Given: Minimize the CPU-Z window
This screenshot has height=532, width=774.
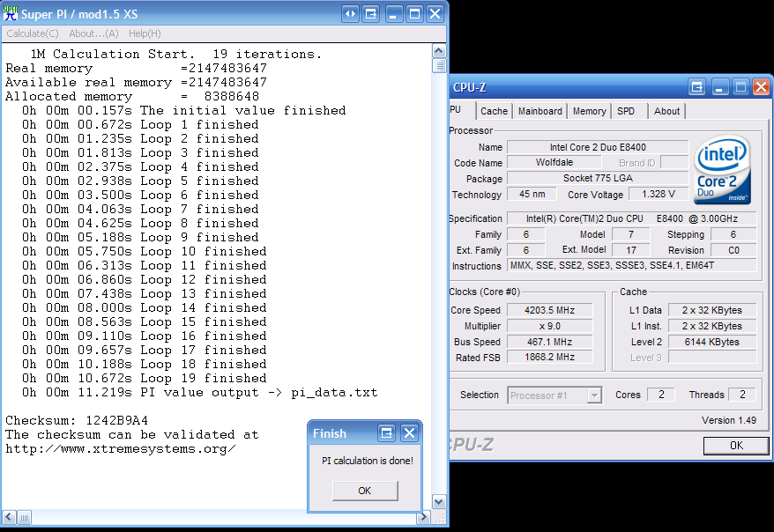Looking at the screenshot, I should 718,87.
